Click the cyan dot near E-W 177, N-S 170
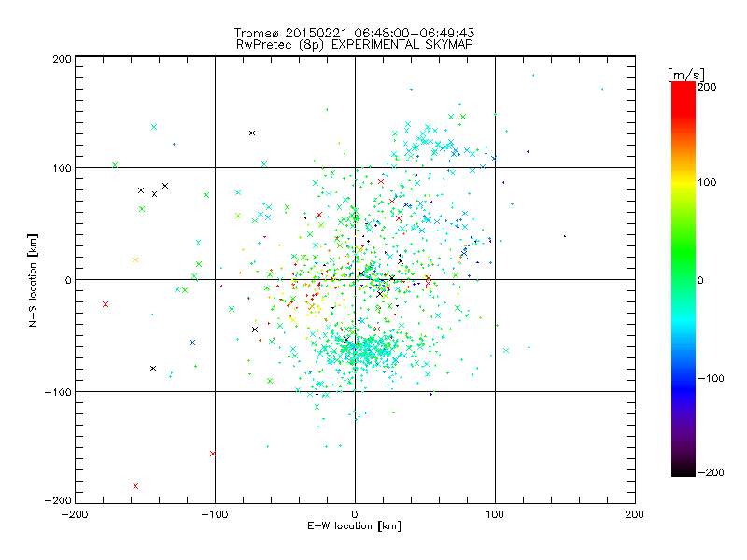Image resolution: width=747 pixels, height=560 pixels. point(602,89)
